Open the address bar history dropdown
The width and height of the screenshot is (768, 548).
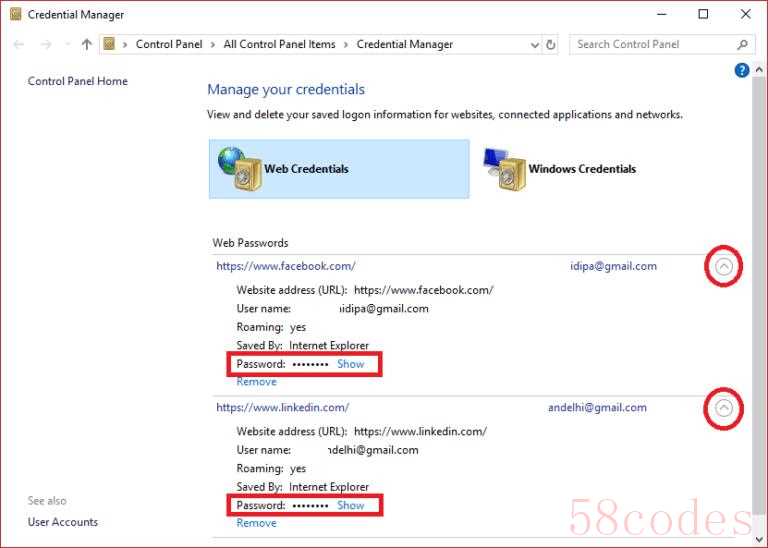pyautogui.click(x=535, y=45)
